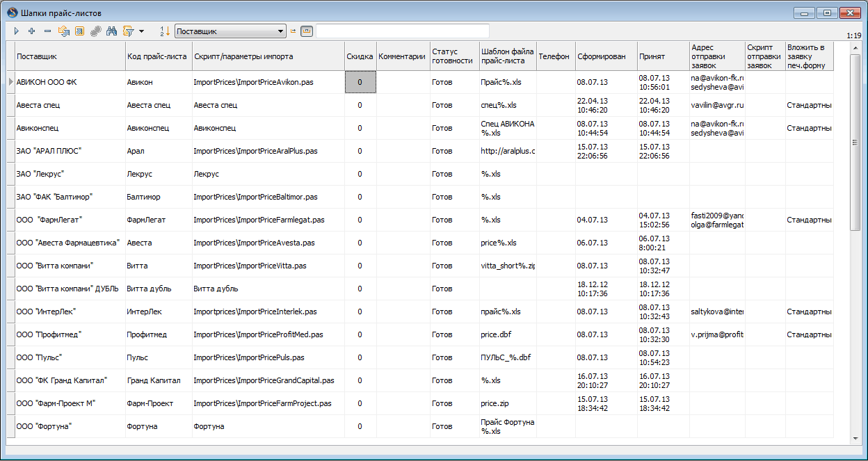
Task: Click ImportPrices\ImportPriceAvikon.pas script cell
Action: click(x=268, y=82)
